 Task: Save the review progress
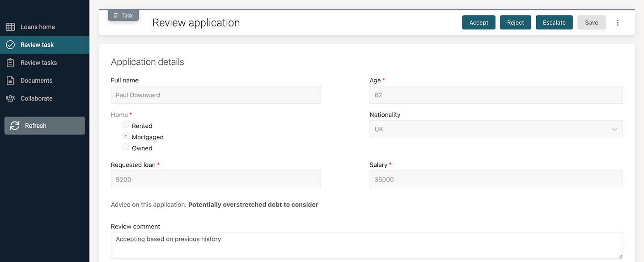pos(591,22)
